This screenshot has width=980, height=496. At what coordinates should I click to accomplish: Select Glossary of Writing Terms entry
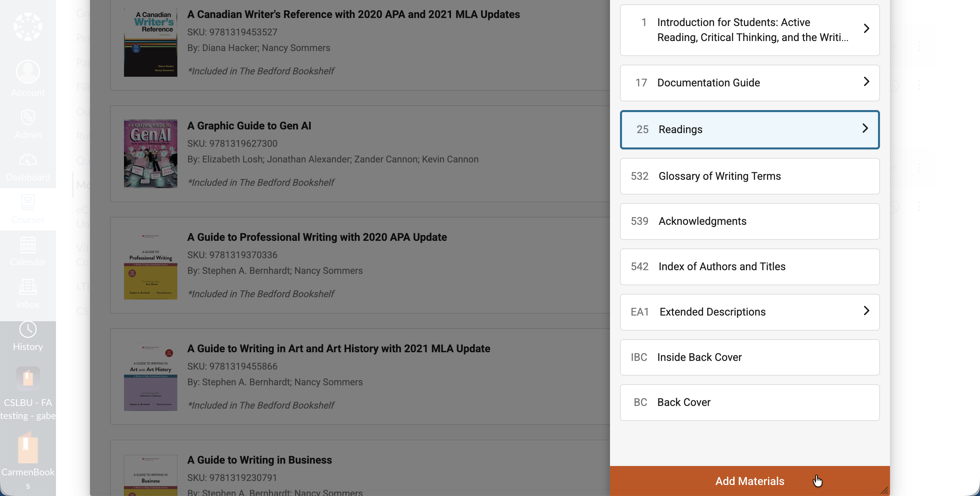tap(749, 176)
